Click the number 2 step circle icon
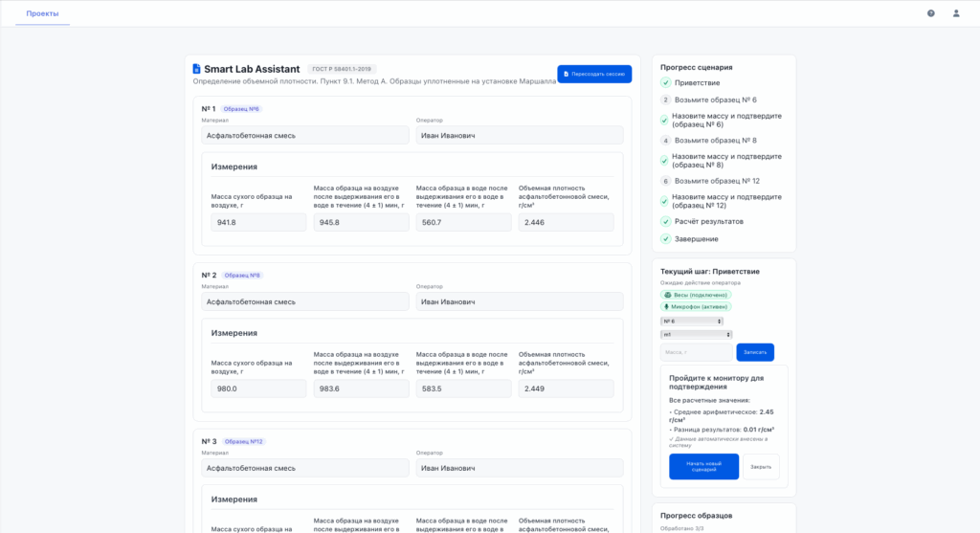Image resolution: width=980 pixels, height=533 pixels. (x=665, y=100)
